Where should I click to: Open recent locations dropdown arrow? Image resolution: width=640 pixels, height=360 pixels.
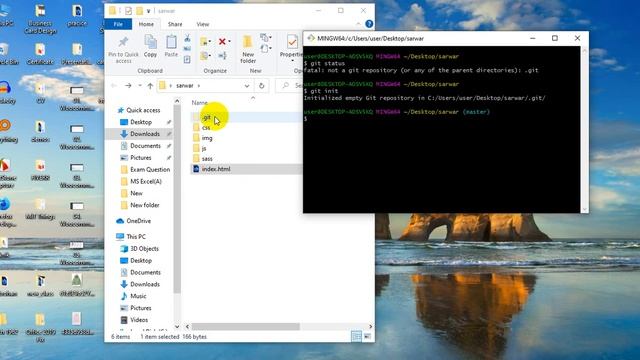140,86
